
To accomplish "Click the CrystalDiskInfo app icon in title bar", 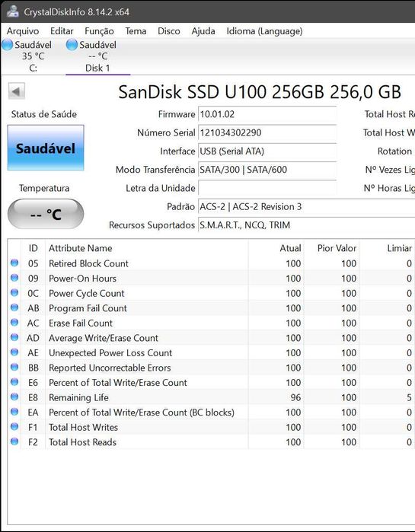I will pos(12,11).
